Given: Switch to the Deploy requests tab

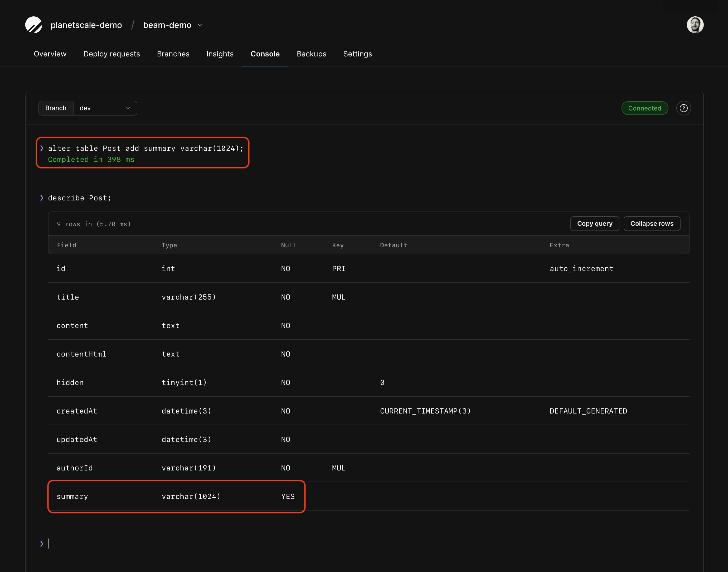Looking at the screenshot, I should 111,54.
